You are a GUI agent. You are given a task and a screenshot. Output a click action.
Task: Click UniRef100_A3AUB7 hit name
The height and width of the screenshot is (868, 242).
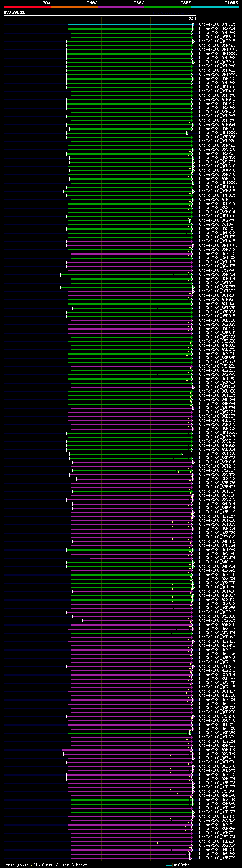[217, 596]
